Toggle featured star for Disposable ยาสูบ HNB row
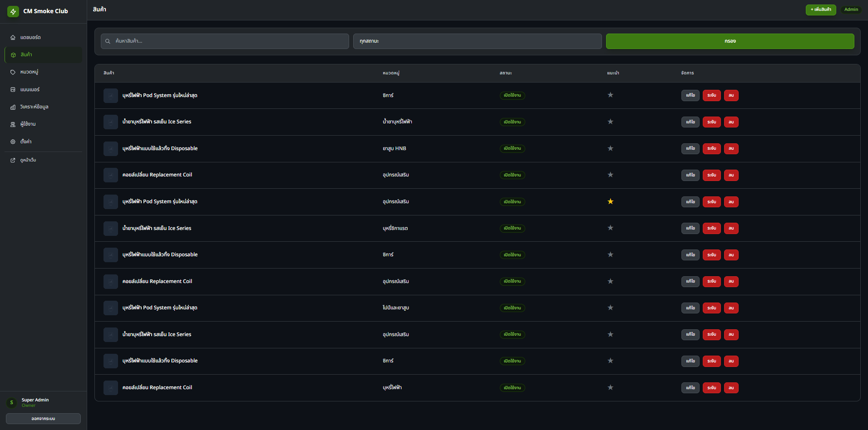Screen dimensions: 868x430 point(611,148)
